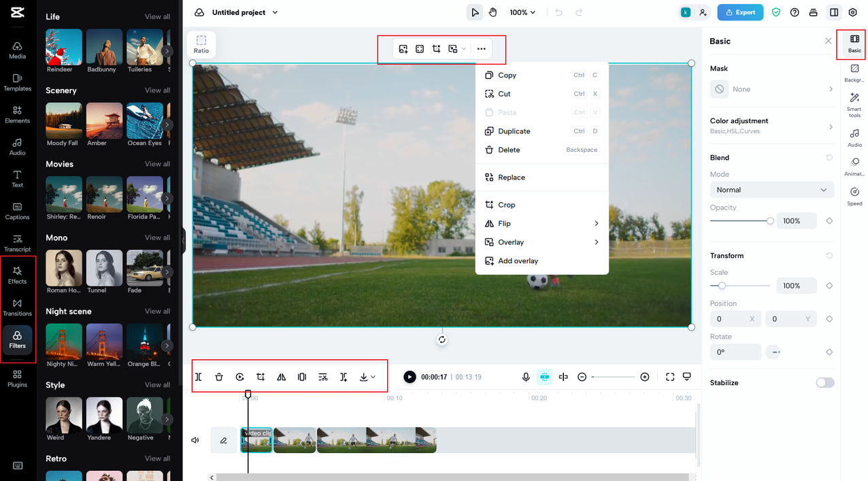Choose Cut from the context menu
The image size is (868, 481).
[541, 94]
